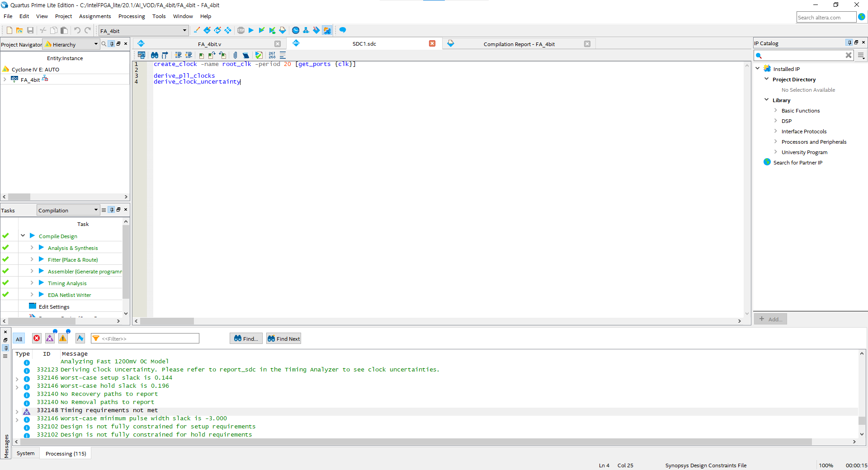Switch to the Compilation Report tab
Viewport: 868px width, 470px height.
click(519, 44)
